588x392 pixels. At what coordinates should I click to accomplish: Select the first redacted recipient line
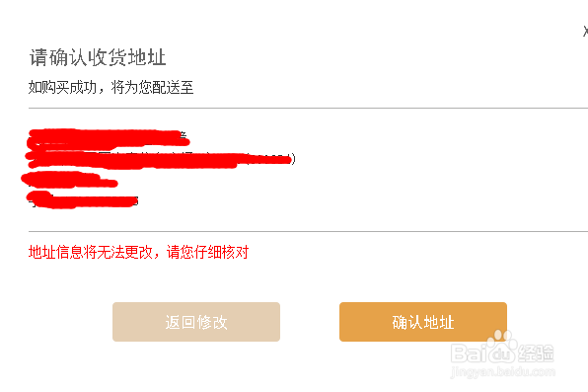click(109, 138)
